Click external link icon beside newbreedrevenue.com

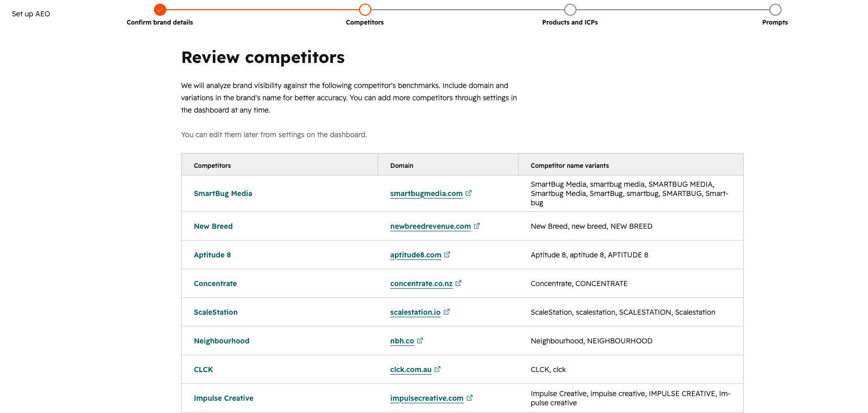click(477, 226)
